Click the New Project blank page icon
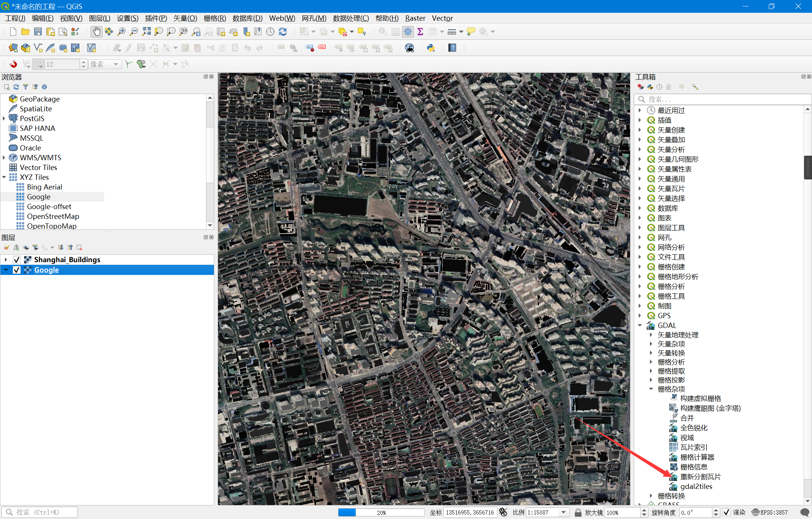This screenshot has height=519, width=812. 13,32
